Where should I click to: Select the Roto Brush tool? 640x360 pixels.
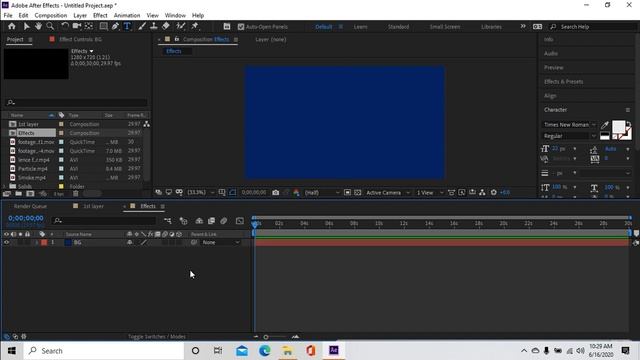pos(180,26)
